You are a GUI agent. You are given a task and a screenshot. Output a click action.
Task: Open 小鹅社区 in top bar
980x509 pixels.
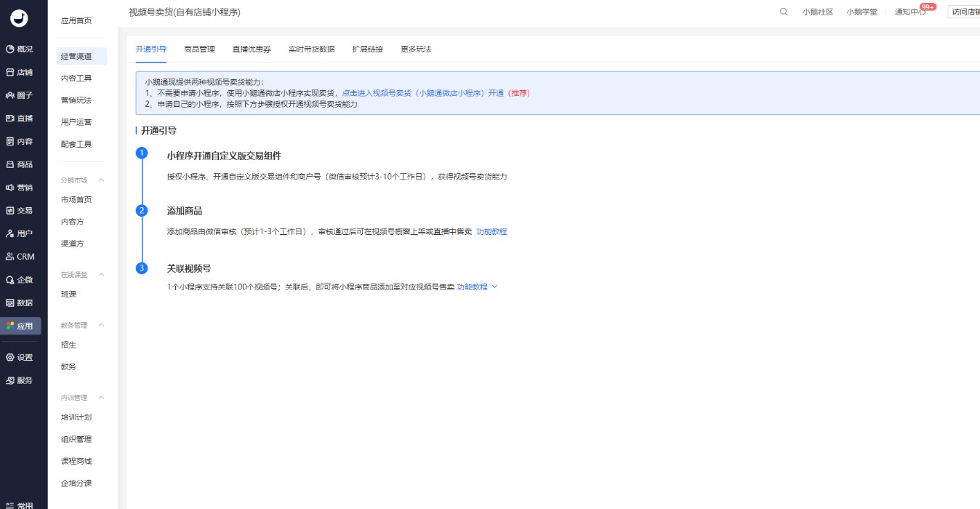pyautogui.click(x=818, y=12)
